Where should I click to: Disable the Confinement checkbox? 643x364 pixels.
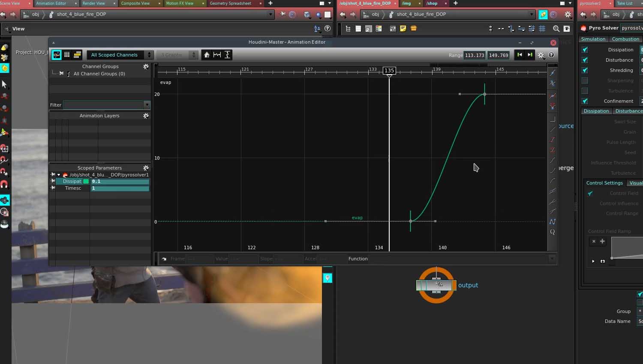585,101
